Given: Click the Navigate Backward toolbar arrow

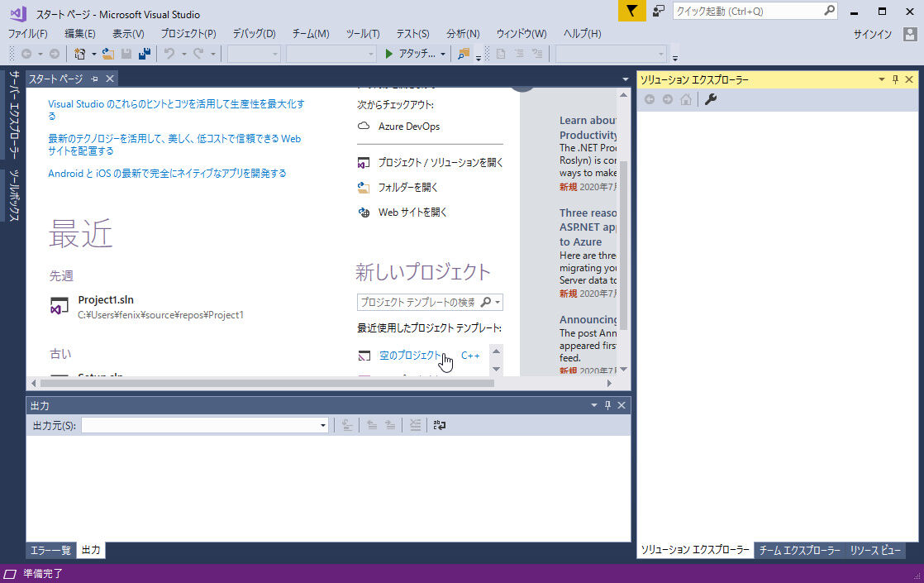Looking at the screenshot, I should [26, 54].
